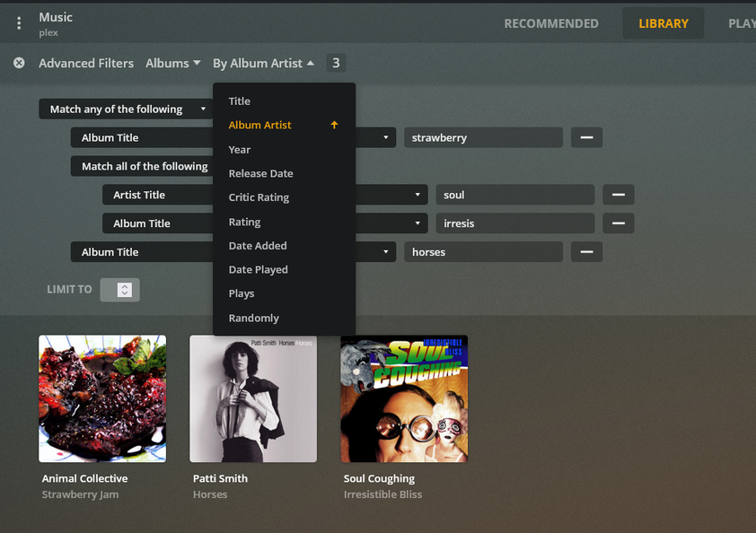Open the irresis row's operator dropdown arrow

[x=418, y=223]
